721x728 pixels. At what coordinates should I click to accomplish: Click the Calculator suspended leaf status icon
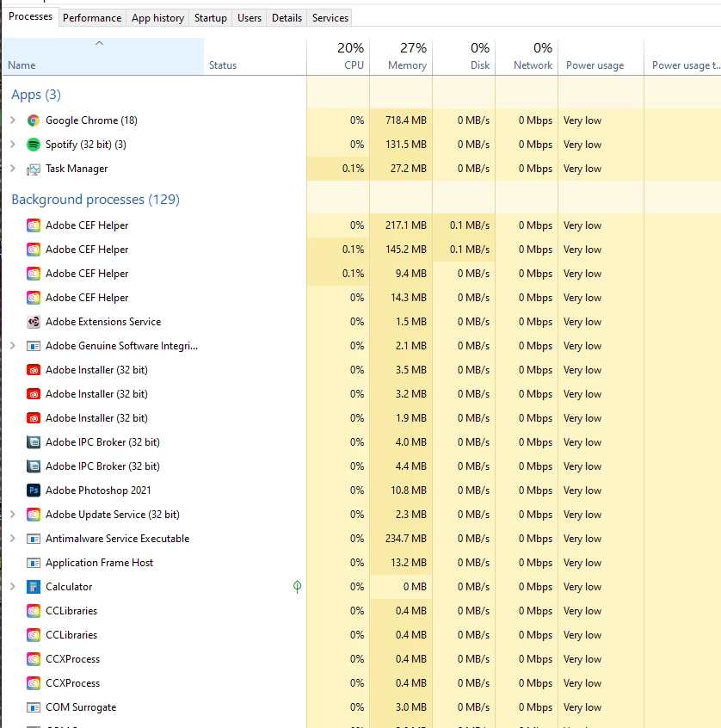point(297,587)
